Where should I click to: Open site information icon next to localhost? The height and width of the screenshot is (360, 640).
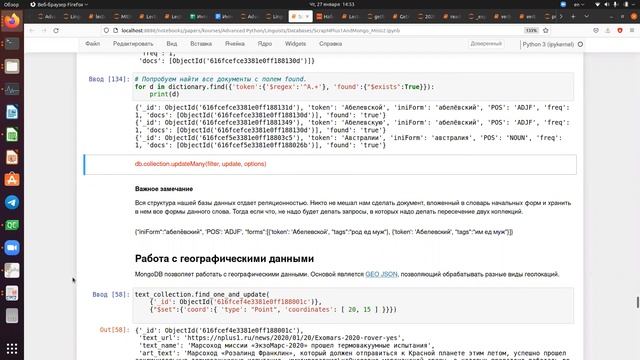(116, 31)
